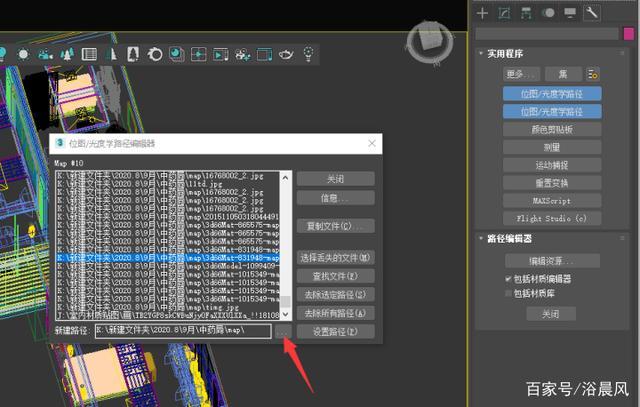Click the 关闭 button in 路径编辑器 rollout
The width and height of the screenshot is (640, 407).
point(551,314)
